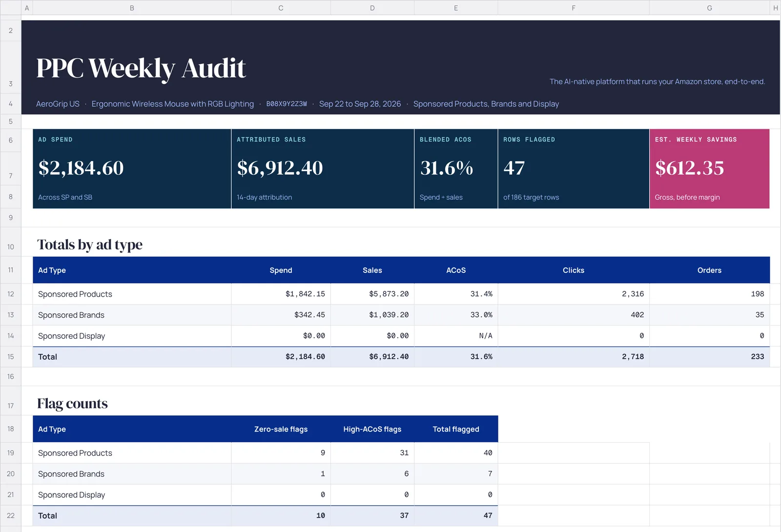Click the Flag counts heading
This screenshot has width=781, height=532.
click(x=72, y=404)
